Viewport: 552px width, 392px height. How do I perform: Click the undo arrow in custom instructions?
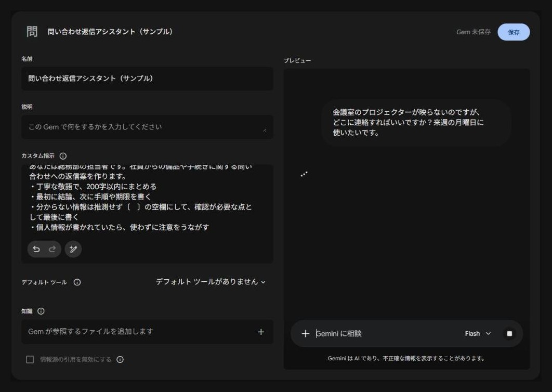click(x=36, y=249)
